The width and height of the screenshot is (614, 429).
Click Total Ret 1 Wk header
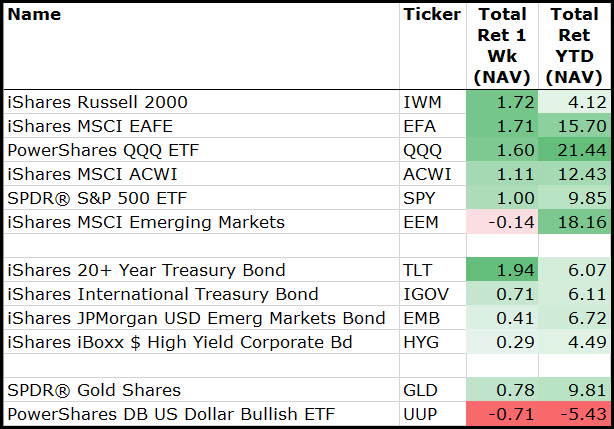click(503, 46)
